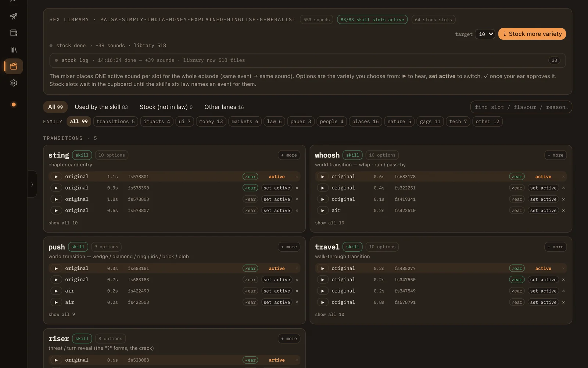Screen dimensions: 588x368
Task: Play the riser sound fs523088
Action: (56, 360)
